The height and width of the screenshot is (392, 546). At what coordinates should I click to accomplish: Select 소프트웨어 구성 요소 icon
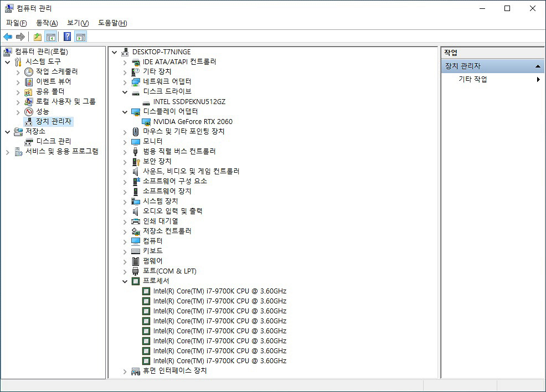136,182
